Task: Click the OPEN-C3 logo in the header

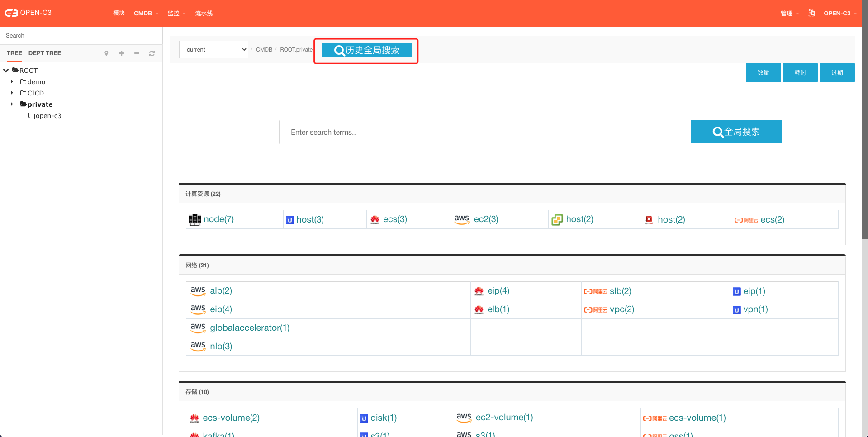Action: click(28, 13)
